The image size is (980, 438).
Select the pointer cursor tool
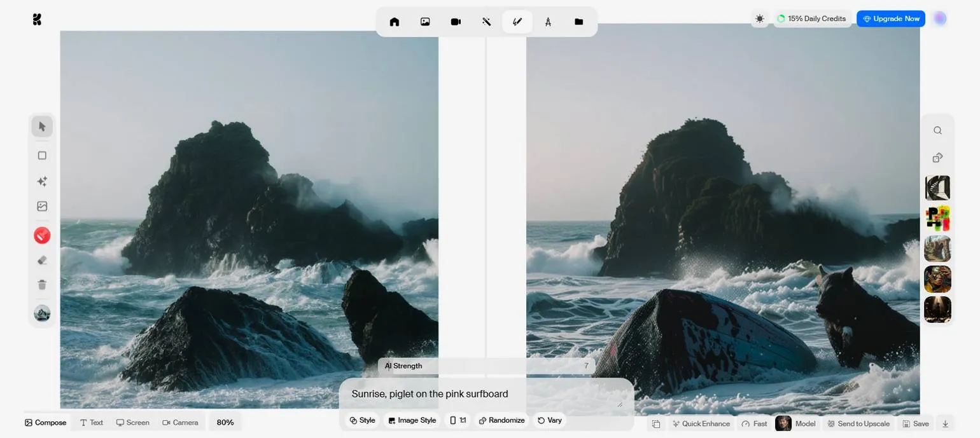pyautogui.click(x=42, y=127)
